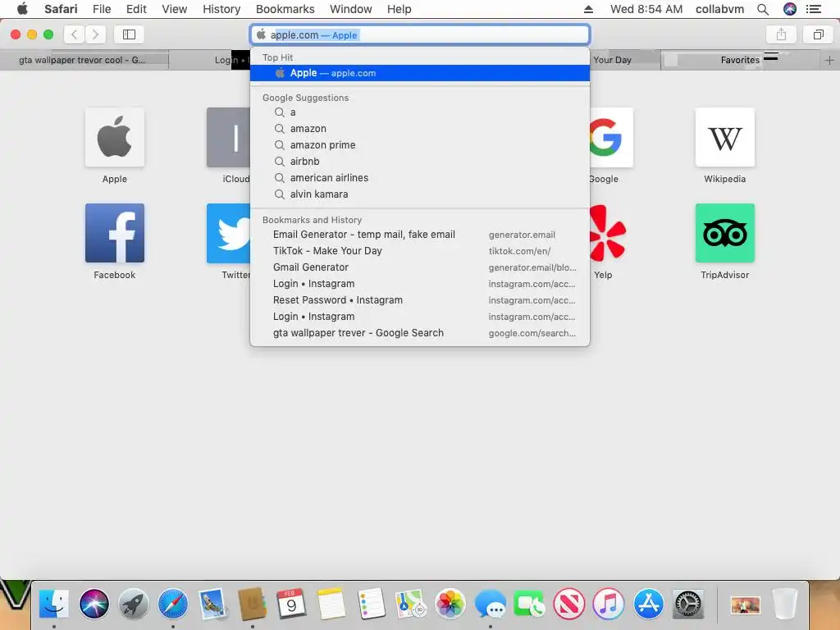Open the Edit menu
This screenshot has height=630, width=840.
(x=136, y=9)
